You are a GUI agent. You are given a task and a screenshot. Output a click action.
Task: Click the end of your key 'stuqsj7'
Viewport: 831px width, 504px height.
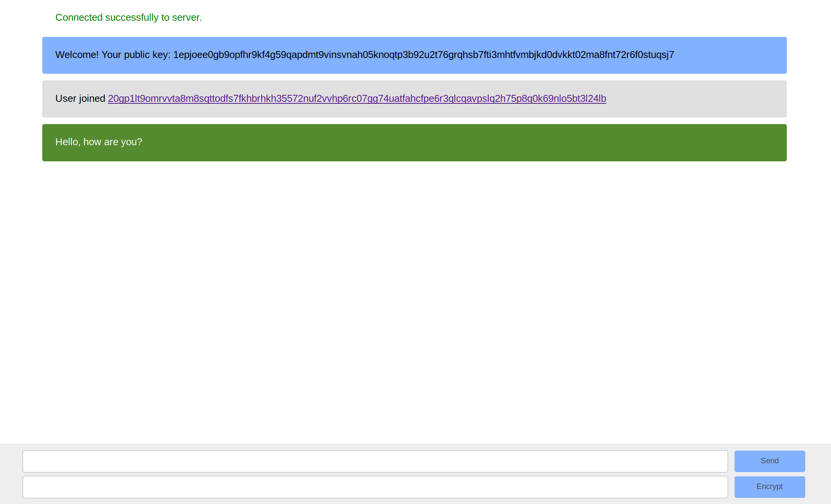point(659,55)
